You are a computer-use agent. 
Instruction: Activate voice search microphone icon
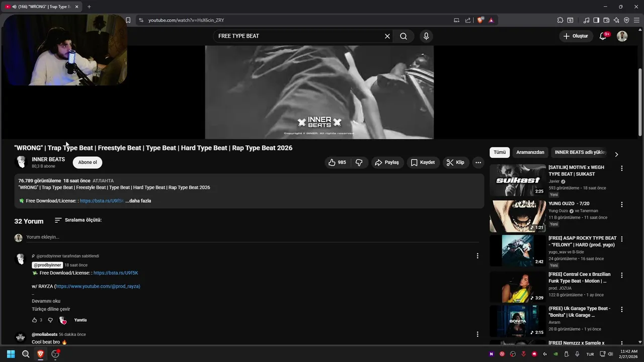[426, 36]
